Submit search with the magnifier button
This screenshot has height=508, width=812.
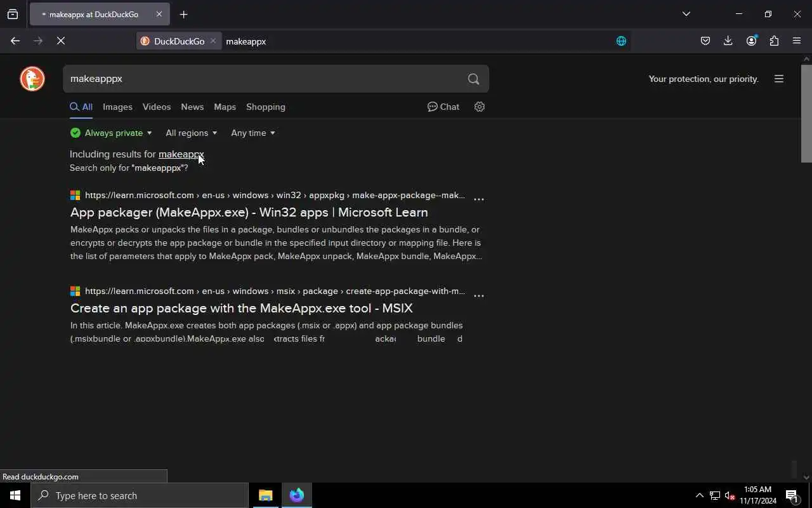pos(474,79)
